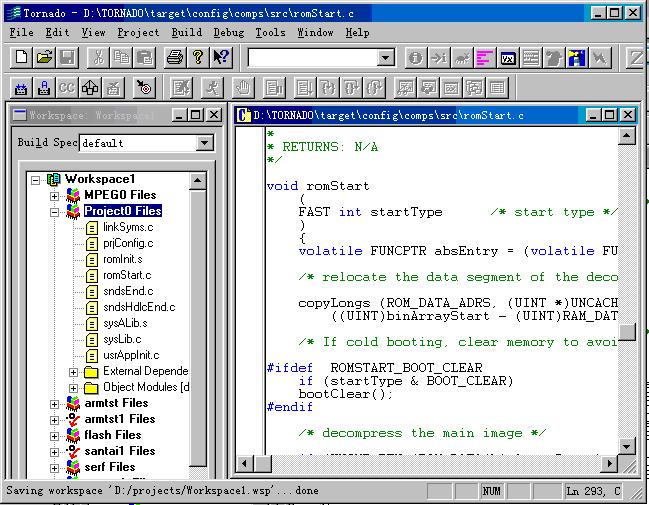Click editor horizontal scrollbar right arrow
The width and height of the screenshot is (649, 505).
(x=609, y=464)
